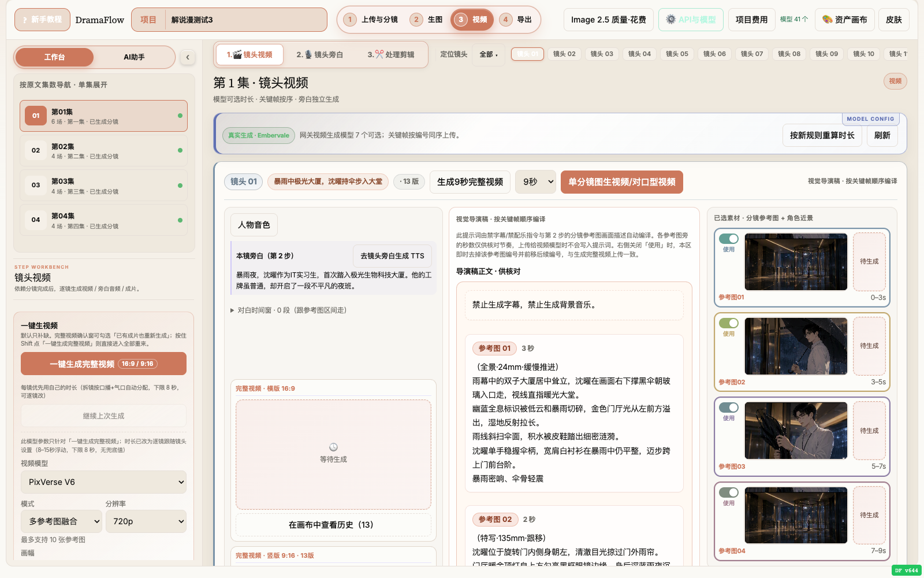
Task: Open the 9秒 duration dropdown
Action: 536,181
